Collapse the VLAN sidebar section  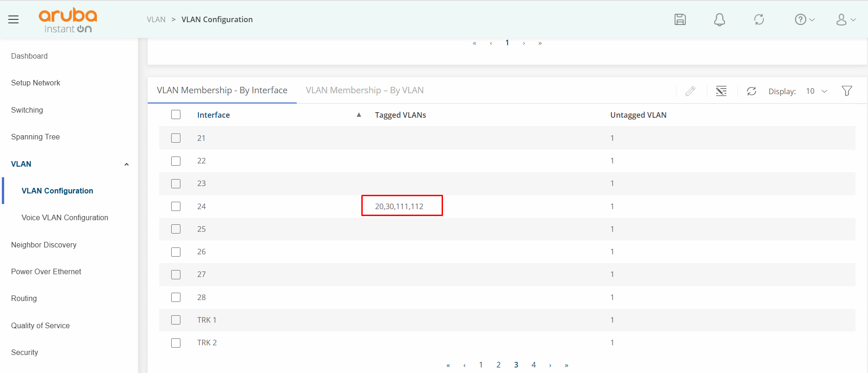[126, 164]
